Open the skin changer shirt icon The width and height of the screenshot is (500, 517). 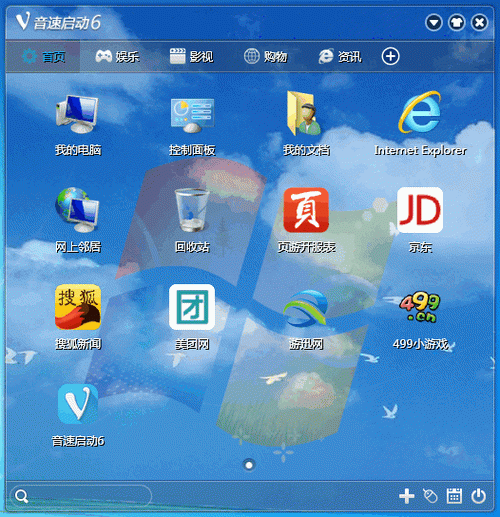pos(456,23)
